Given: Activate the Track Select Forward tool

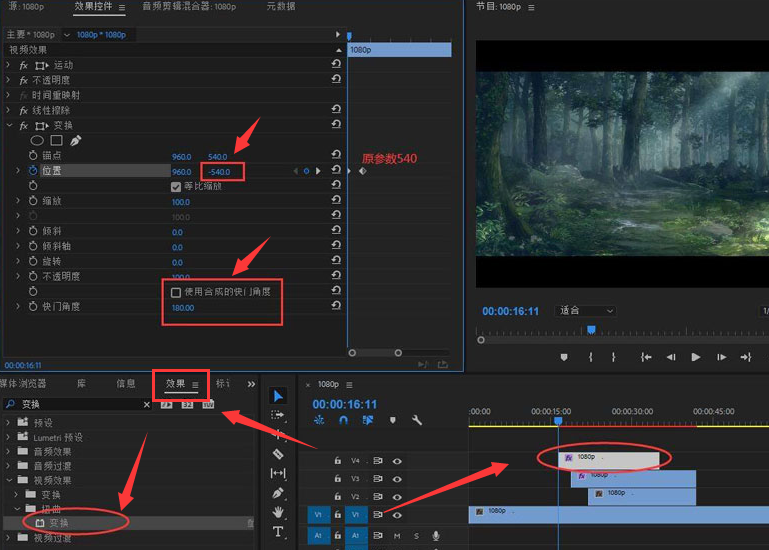Looking at the screenshot, I should click(x=278, y=415).
